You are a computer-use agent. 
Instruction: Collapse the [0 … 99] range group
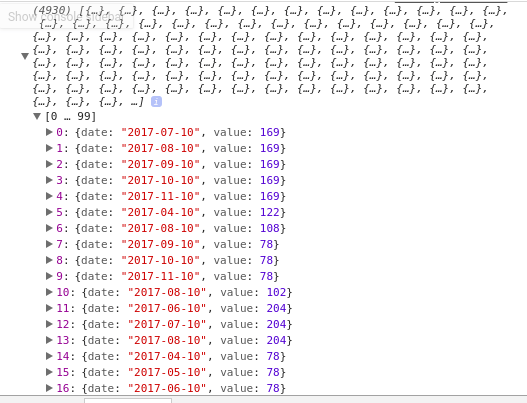(x=37, y=116)
